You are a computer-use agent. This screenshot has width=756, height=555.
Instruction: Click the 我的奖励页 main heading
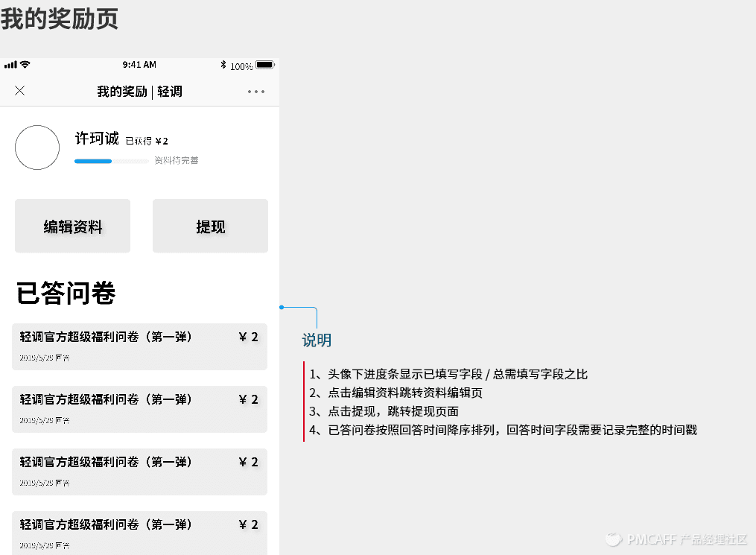[x=60, y=19]
